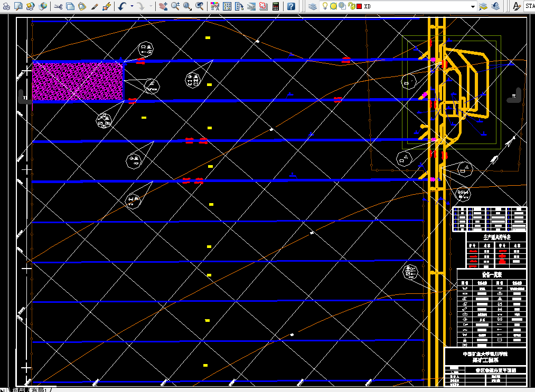
Task: Click the Help question mark icon
Action: pos(291,6)
